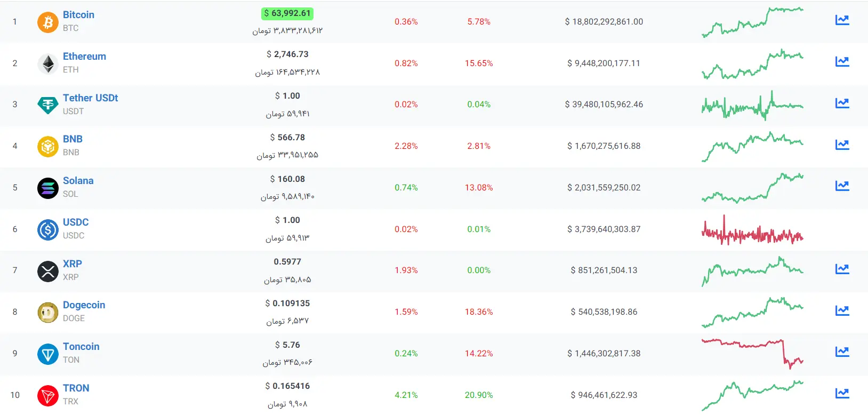
Task: Click Solana price $ 160.08
Action: [287, 179]
